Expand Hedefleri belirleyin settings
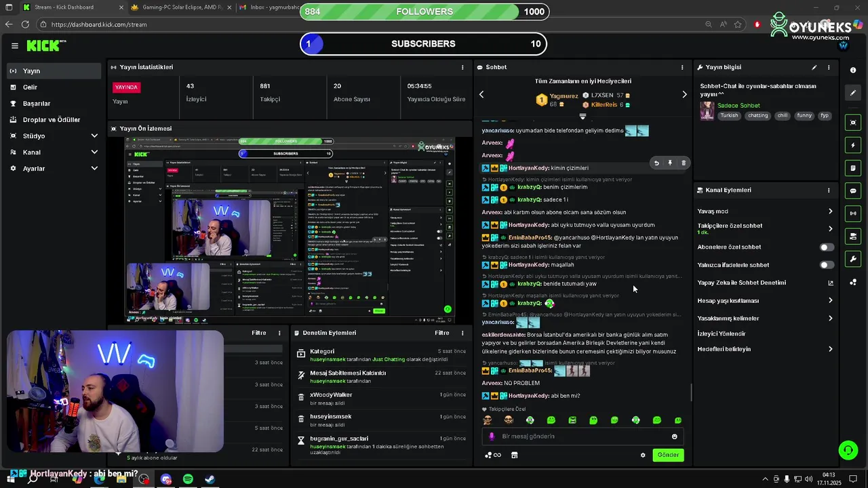Viewport: 868px width, 488px height. (766, 349)
